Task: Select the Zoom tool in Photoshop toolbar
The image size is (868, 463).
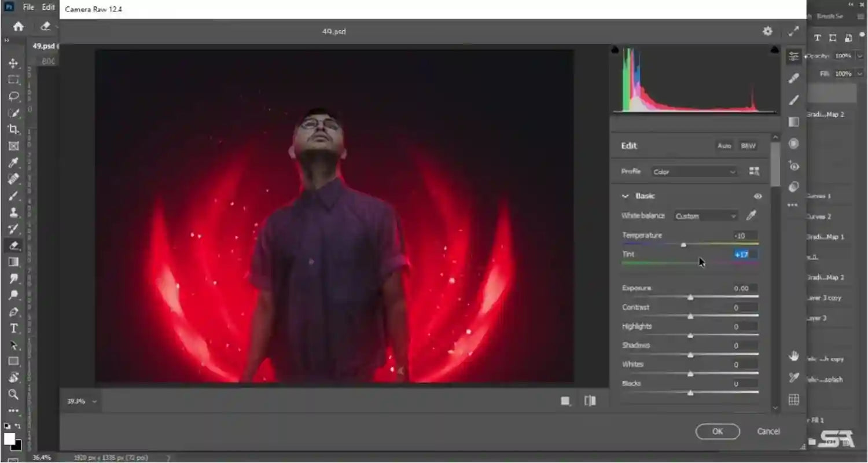Action: coord(13,395)
